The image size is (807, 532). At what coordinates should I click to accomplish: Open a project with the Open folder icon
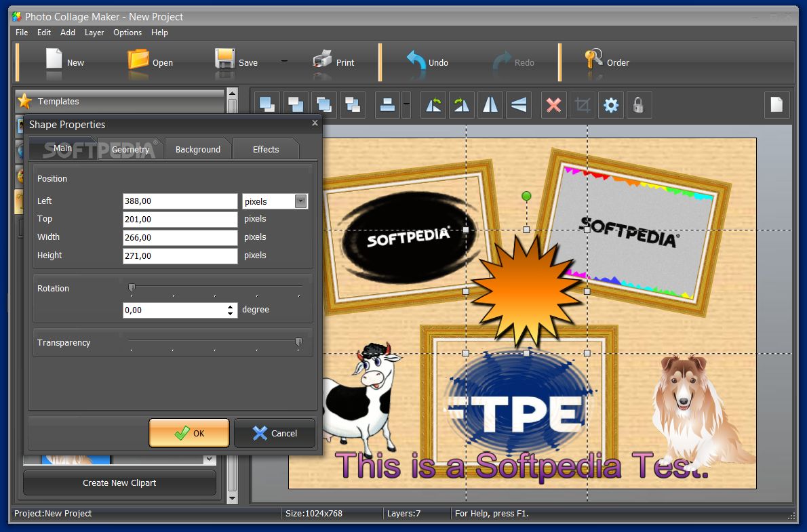pyautogui.click(x=138, y=59)
